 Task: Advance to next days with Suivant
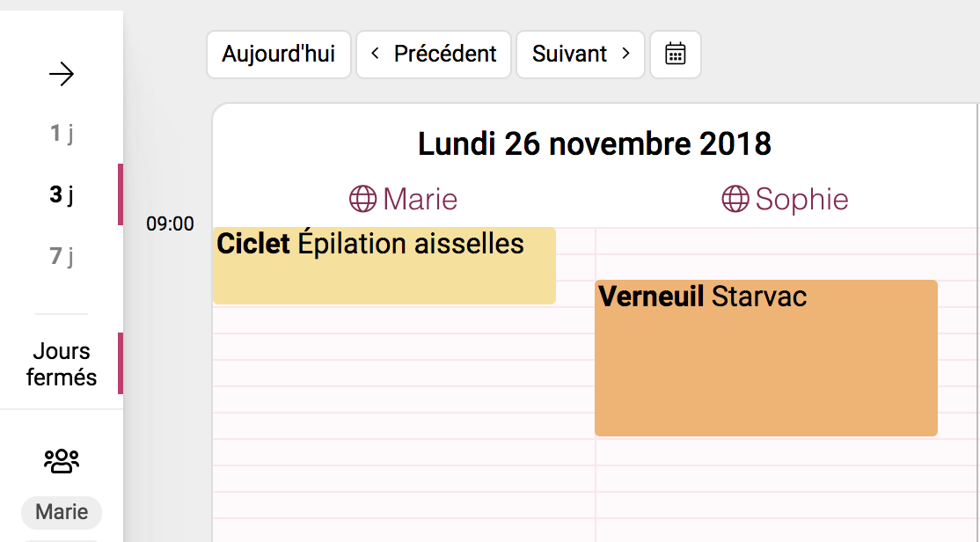click(581, 55)
